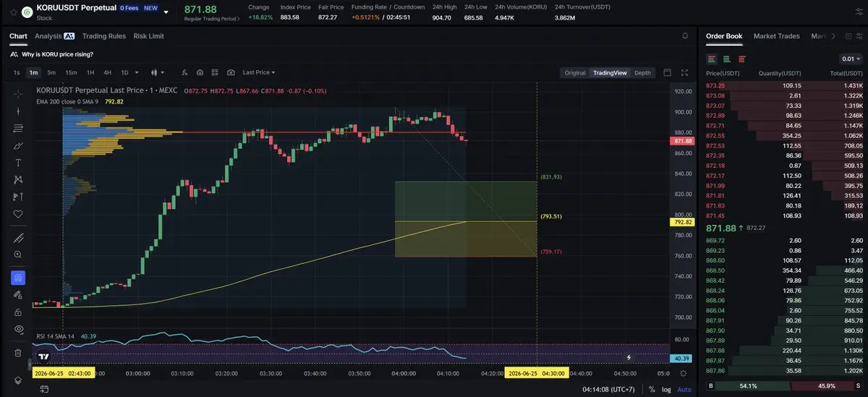Click the price alert bell icon
868x397 pixels.
point(685,35)
